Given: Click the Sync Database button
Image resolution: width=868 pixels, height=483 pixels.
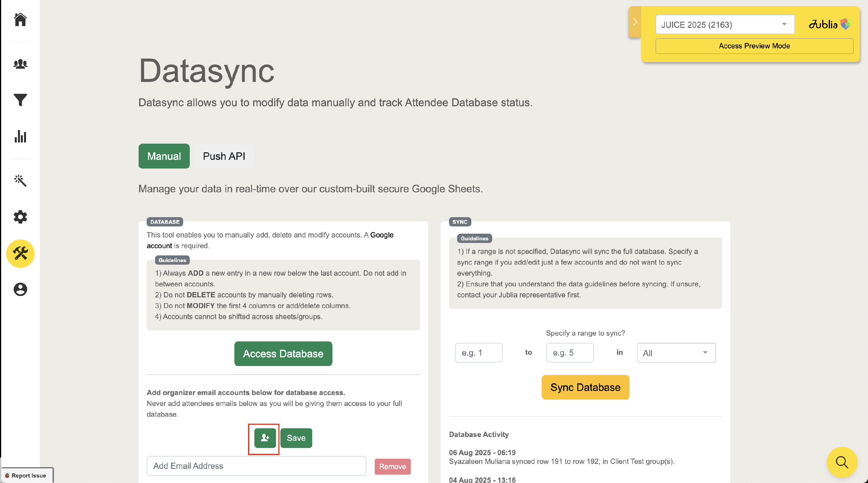Looking at the screenshot, I should [x=585, y=387].
